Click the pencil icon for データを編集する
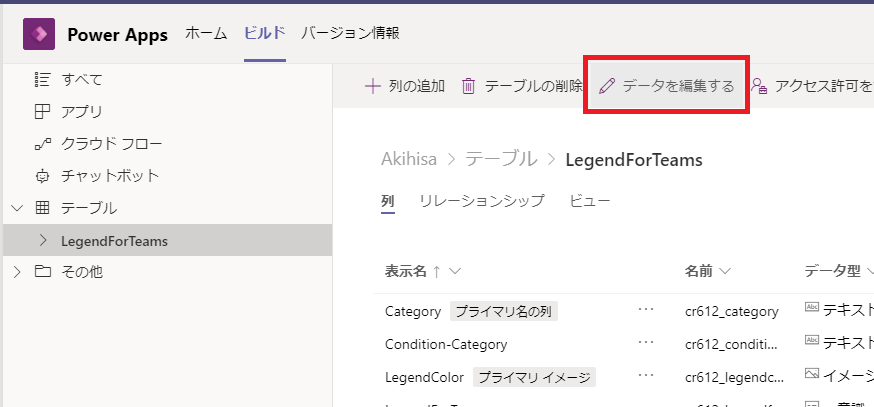The width and height of the screenshot is (874, 407). [607, 86]
